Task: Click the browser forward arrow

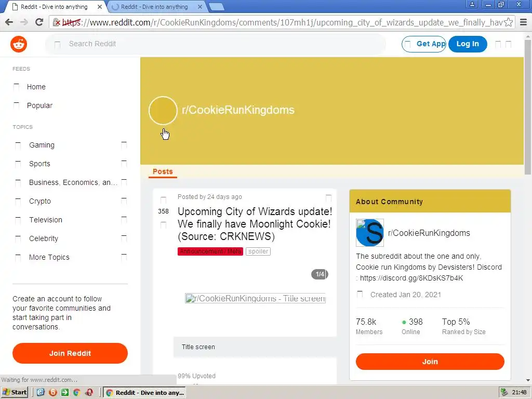Action: coord(24,22)
